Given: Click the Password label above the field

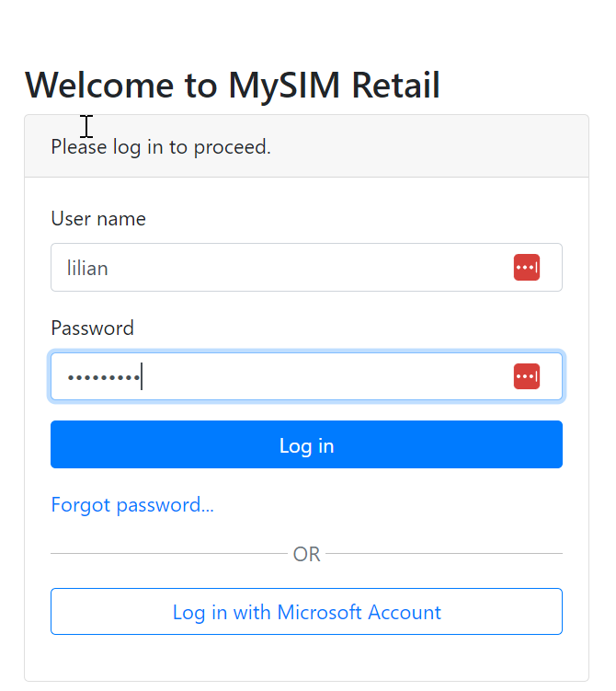Looking at the screenshot, I should pyautogui.click(x=92, y=328).
